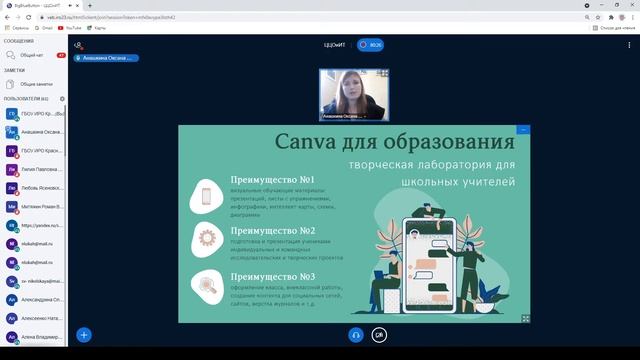Open the Chrome three-dot menu
Viewport: 640px width, 360px height.
pos(633,18)
